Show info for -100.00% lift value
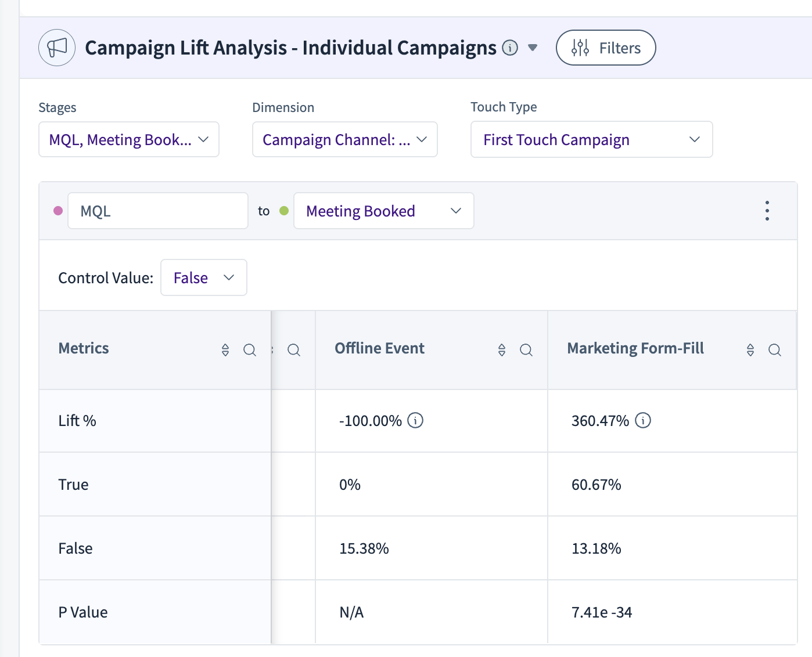 [415, 420]
